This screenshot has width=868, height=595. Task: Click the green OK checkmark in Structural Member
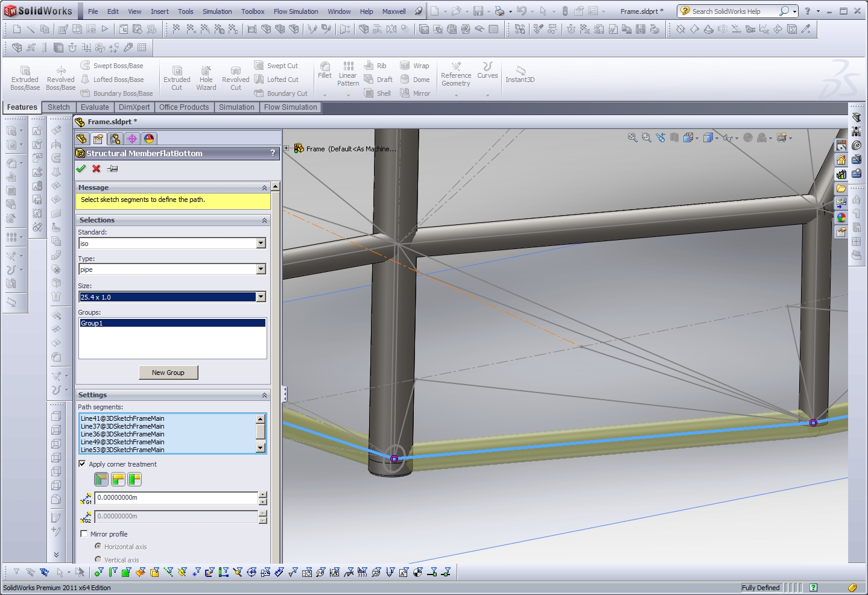pyautogui.click(x=81, y=169)
